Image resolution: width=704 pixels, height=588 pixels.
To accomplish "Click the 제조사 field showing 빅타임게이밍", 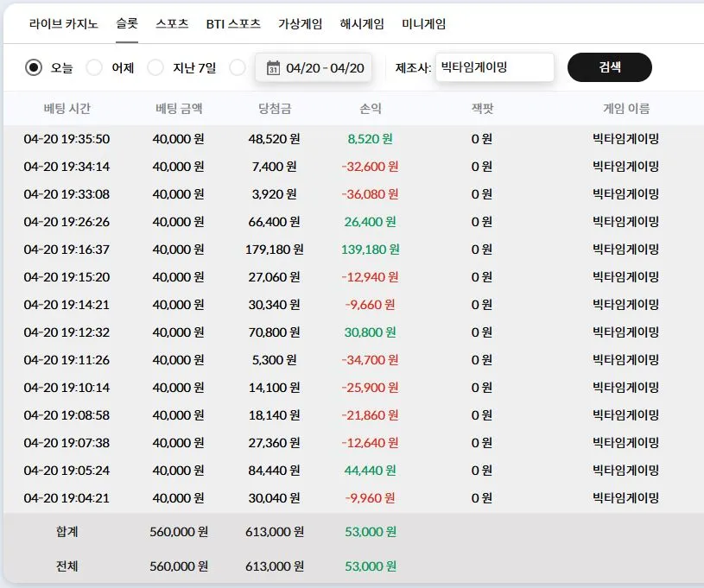I will [495, 67].
